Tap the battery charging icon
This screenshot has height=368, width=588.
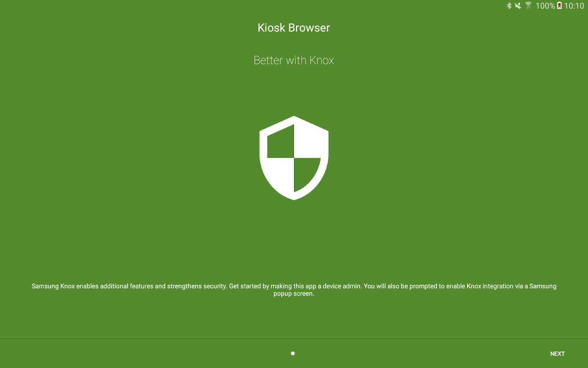coord(559,6)
